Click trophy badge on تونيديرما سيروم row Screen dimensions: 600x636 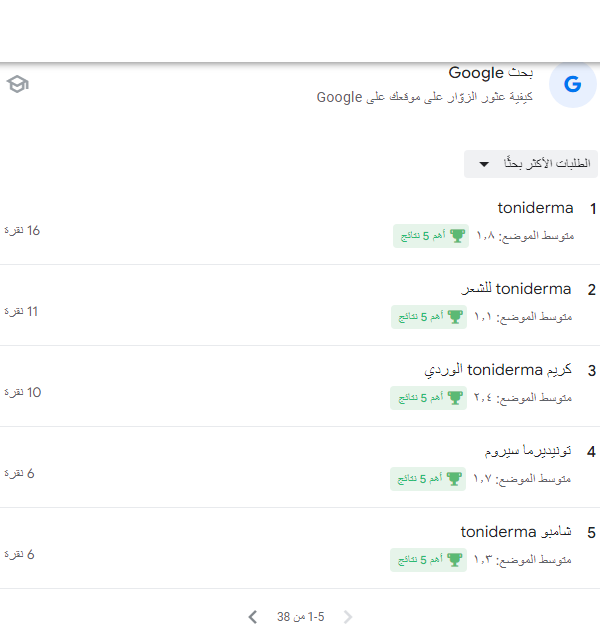[428, 479]
